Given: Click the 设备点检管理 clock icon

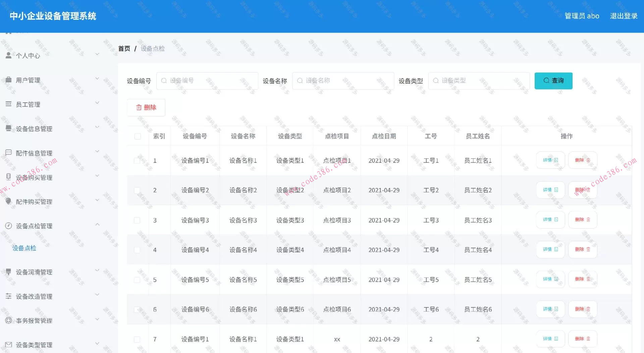Looking at the screenshot, I should point(8,226).
